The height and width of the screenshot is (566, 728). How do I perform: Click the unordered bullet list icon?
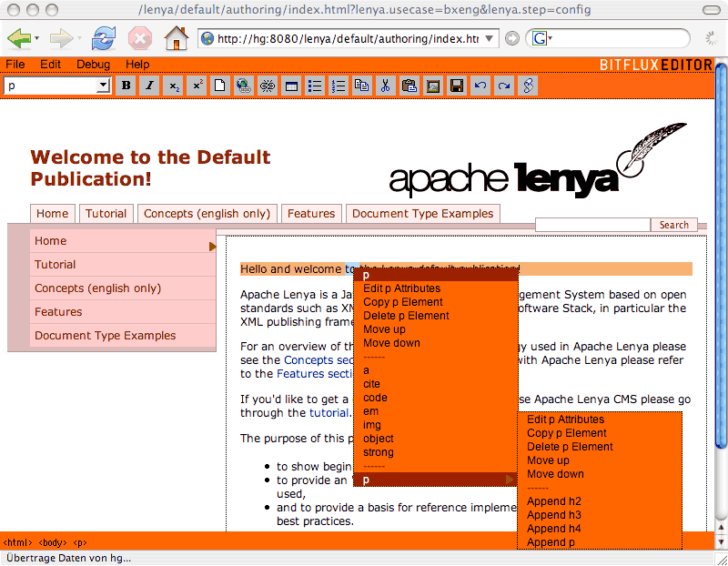(315, 86)
